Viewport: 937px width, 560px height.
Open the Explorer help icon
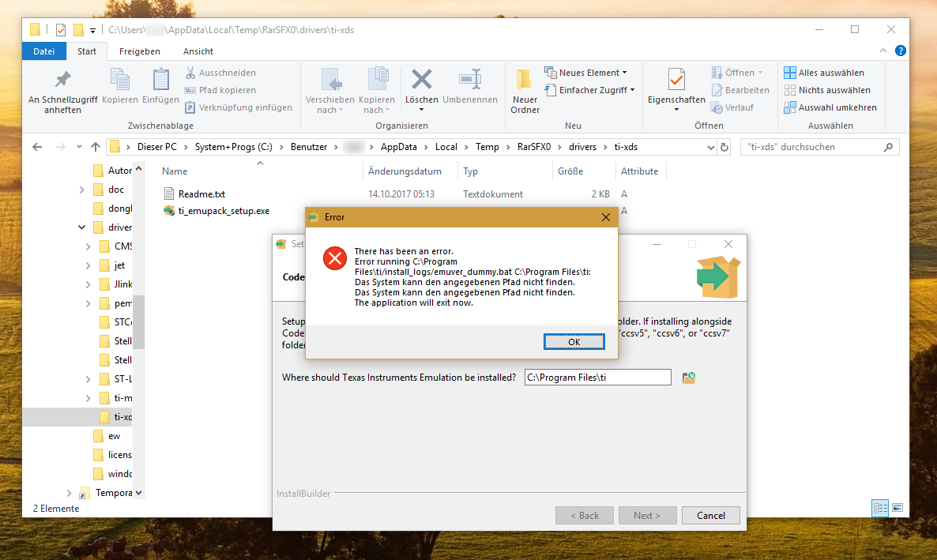[x=900, y=51]
